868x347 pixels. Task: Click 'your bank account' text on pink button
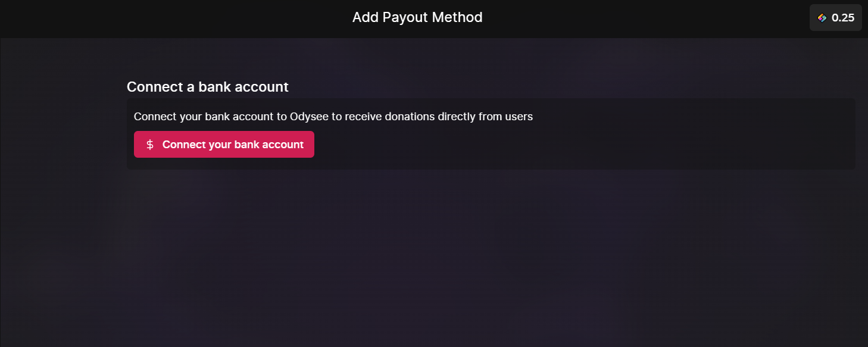coord(256,145)
